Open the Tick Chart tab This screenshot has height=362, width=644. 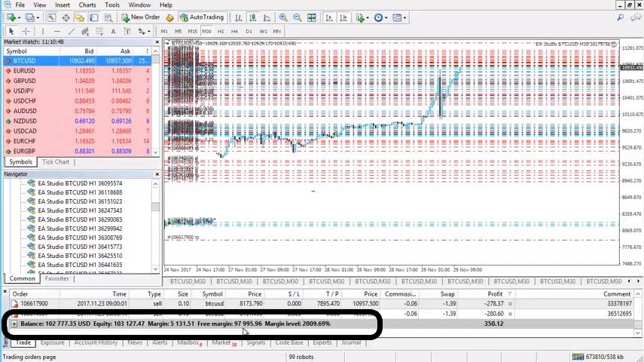pos(56,162)
